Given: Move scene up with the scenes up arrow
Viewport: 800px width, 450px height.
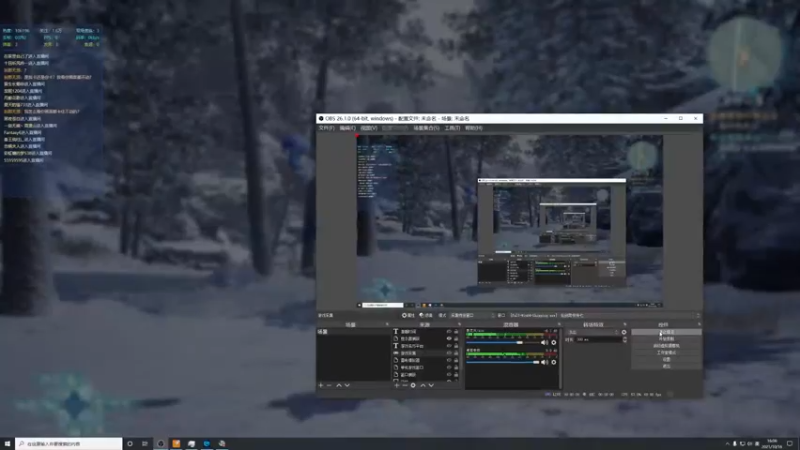Looking at the screenshot, I should [x=339, y=385].
